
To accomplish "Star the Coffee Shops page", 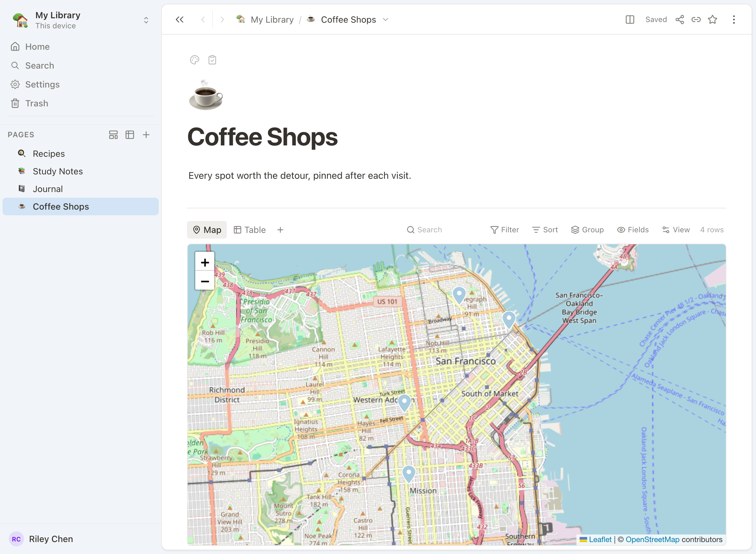I will tap(713, 20).
